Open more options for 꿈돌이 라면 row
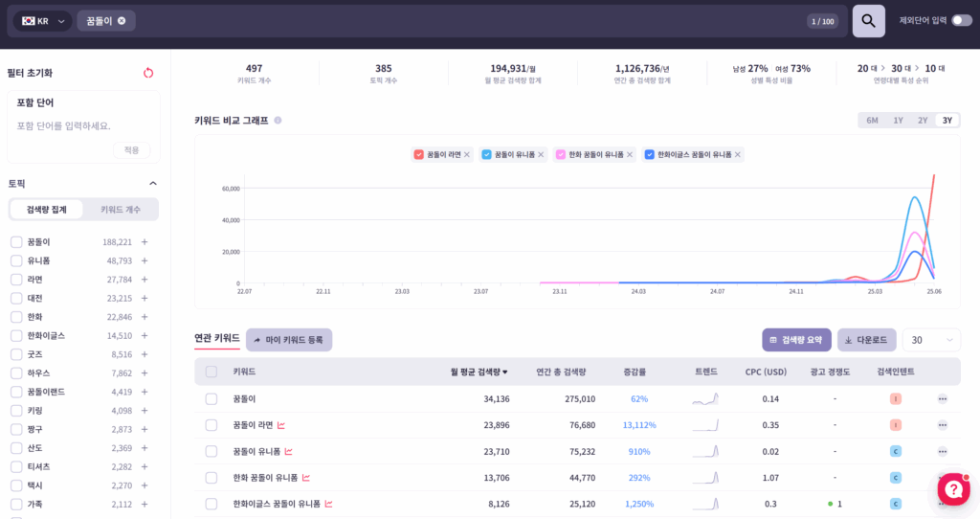The width and height of the screenshot is (980, 519). 943,425
